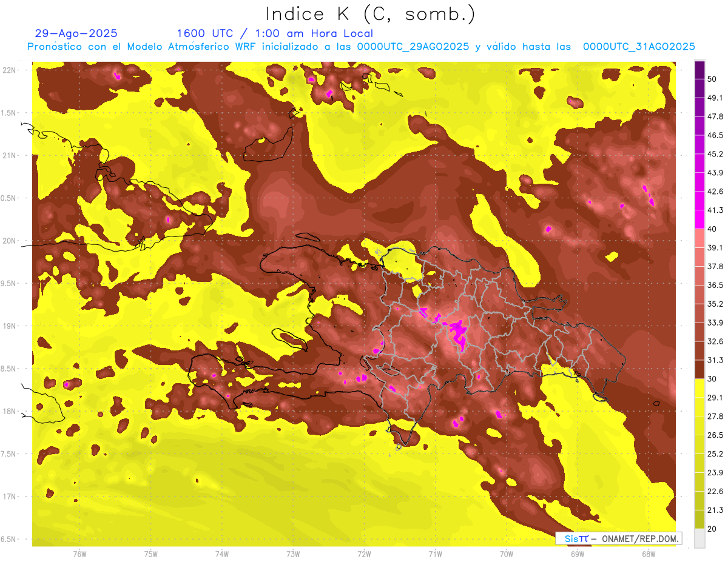The width and height of the screenshot is (728, 562).
Task: Click the "41.3" colorbar value
Action: click(715, 210)
